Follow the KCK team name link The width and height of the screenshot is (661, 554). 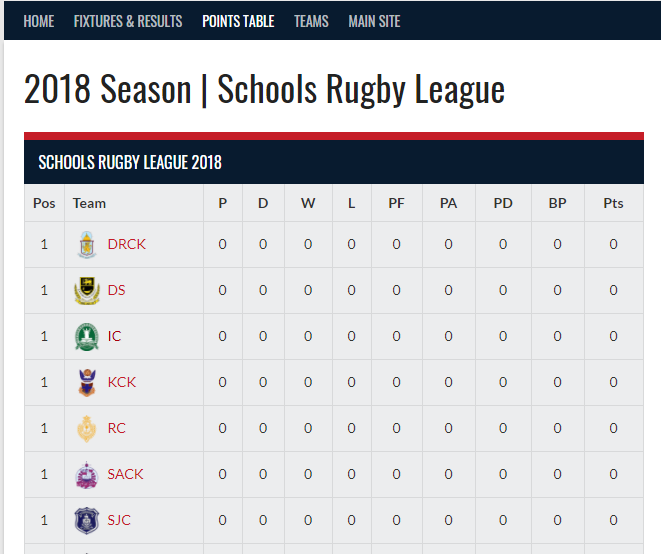[x=121, y=382]
